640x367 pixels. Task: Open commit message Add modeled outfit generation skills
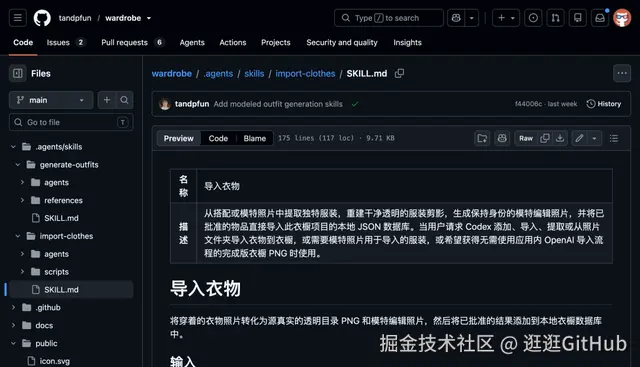tap(278, 104)
